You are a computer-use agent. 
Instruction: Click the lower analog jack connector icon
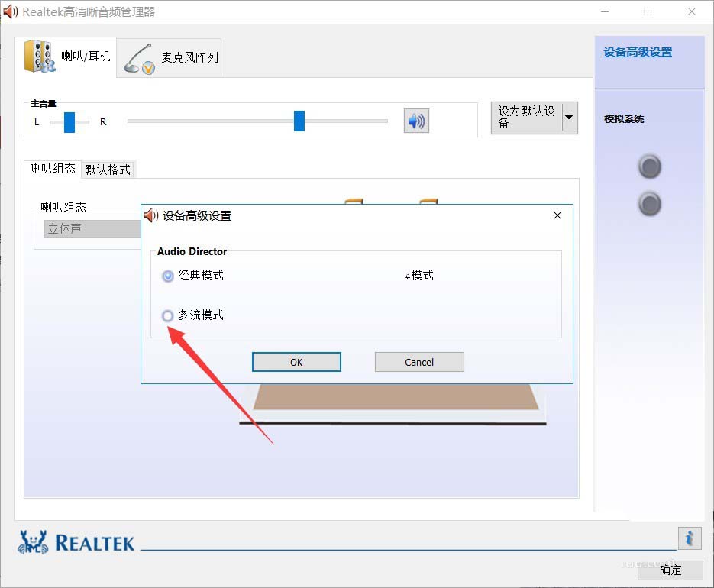pyautogui.click(x=649, y=204)
